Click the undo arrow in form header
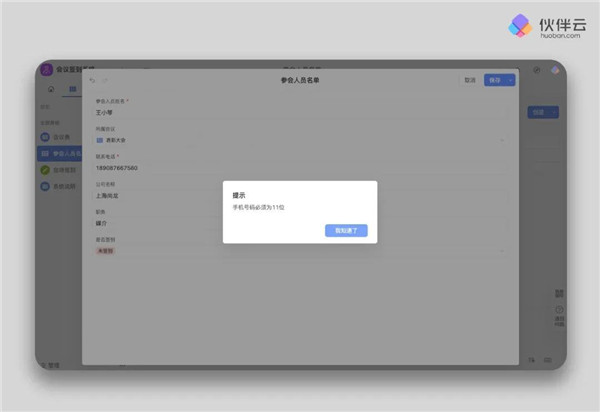 coord(93,80)
